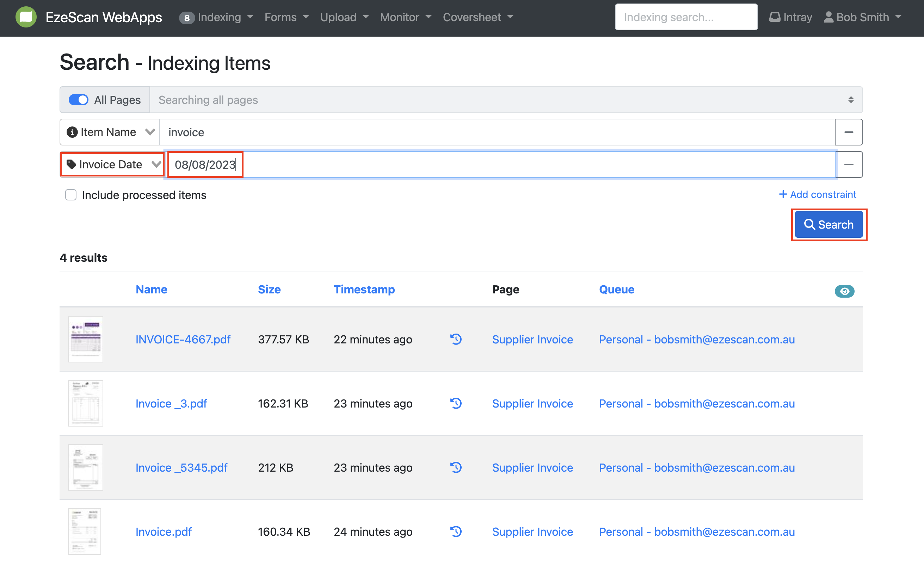The height and width of the screenshot is (584, 924).
Task: Click the blue Search button
Action: coord(828,225)
